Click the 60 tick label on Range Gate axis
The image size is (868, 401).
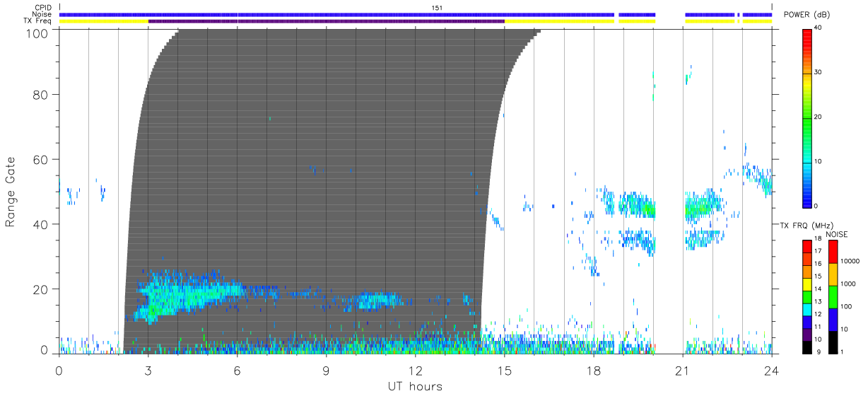42,159
